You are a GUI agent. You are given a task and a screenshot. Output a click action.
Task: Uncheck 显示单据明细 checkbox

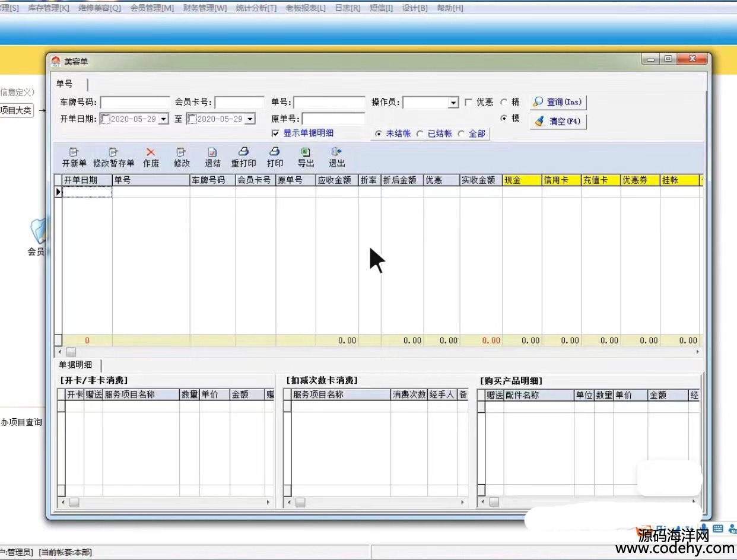pos(275,133)
